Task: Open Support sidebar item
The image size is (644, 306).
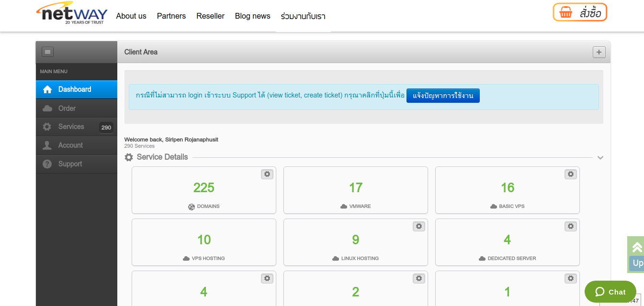Action: click(70, 164)
